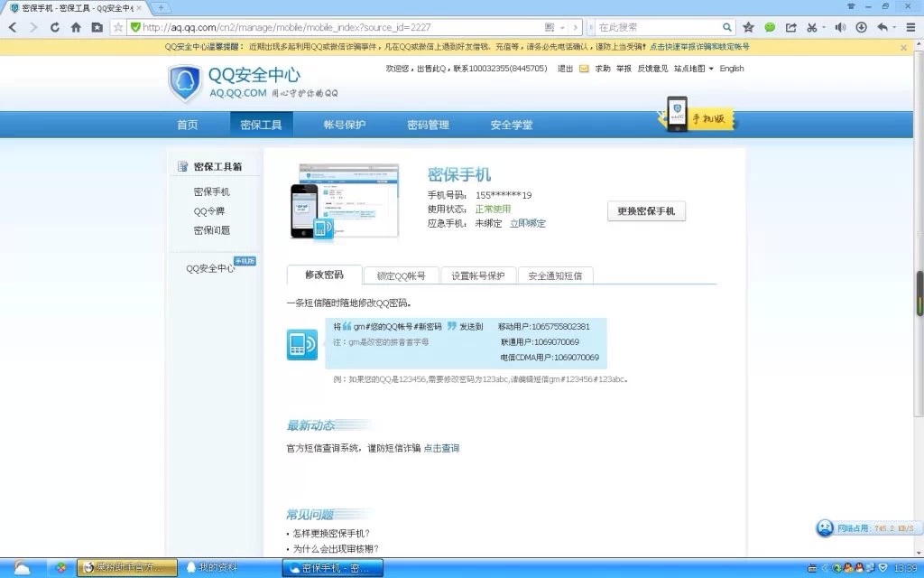This screenshot has width=924, height=578.
Task: Open the browser downloads icon
Action: coord(862,27)
